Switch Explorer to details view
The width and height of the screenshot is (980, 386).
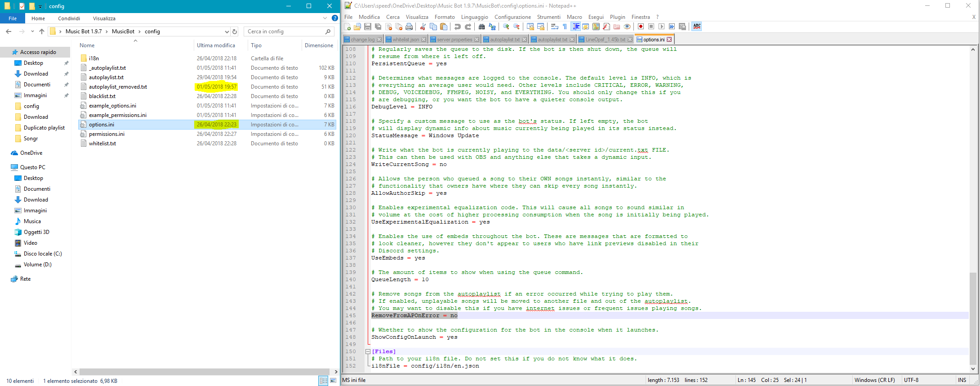click(323, 381)
